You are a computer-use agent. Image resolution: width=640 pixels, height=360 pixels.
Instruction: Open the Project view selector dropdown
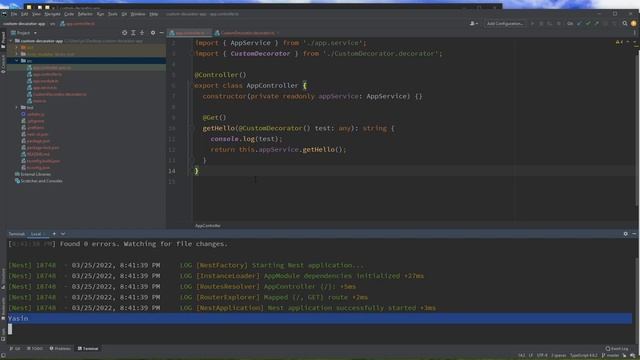pyautogui.click(x=24, y=33)
